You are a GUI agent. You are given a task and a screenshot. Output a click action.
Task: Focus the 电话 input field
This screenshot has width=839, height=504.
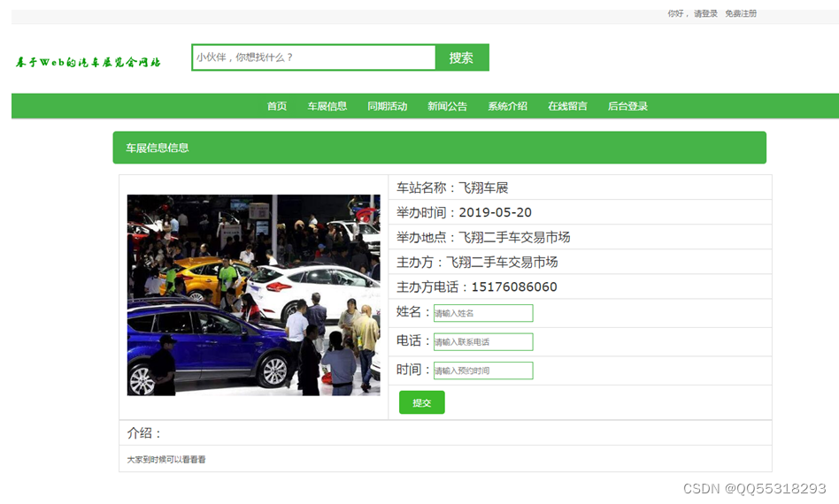(483, 342)
